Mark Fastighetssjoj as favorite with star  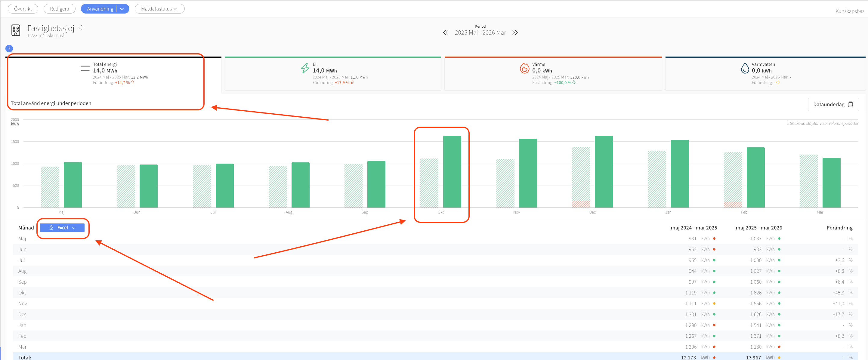click(x=81, y=28)
